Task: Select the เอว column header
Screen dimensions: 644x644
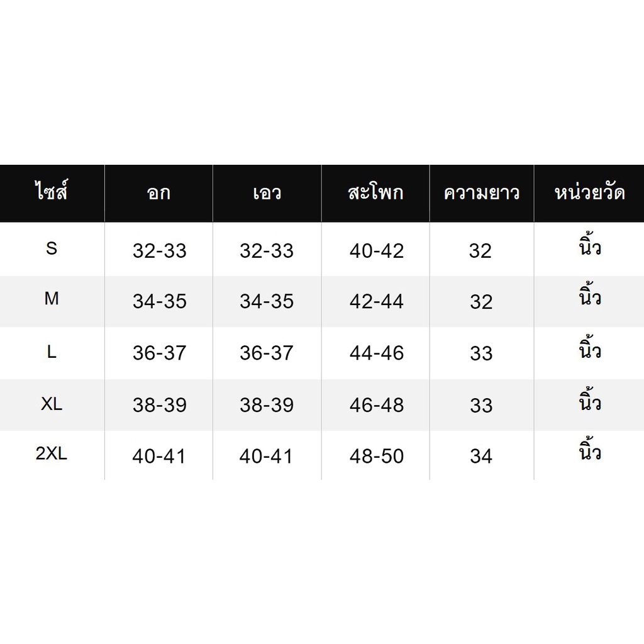Action: click(267, 193)
